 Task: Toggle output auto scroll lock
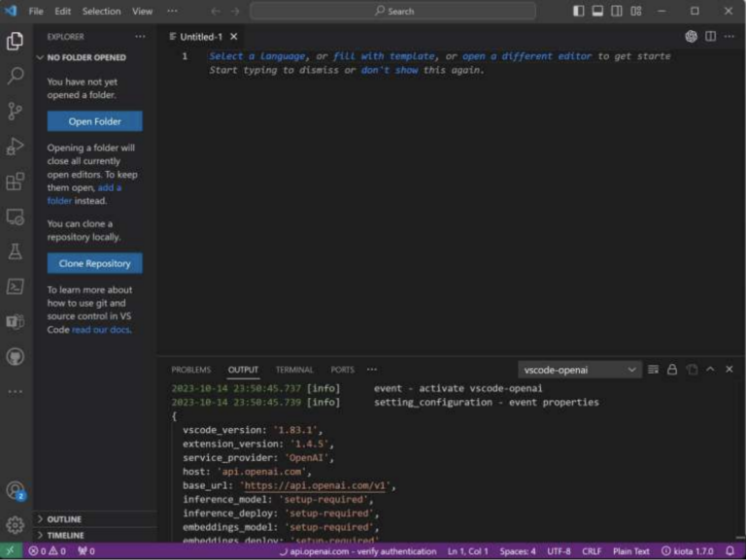coord(672,370)
